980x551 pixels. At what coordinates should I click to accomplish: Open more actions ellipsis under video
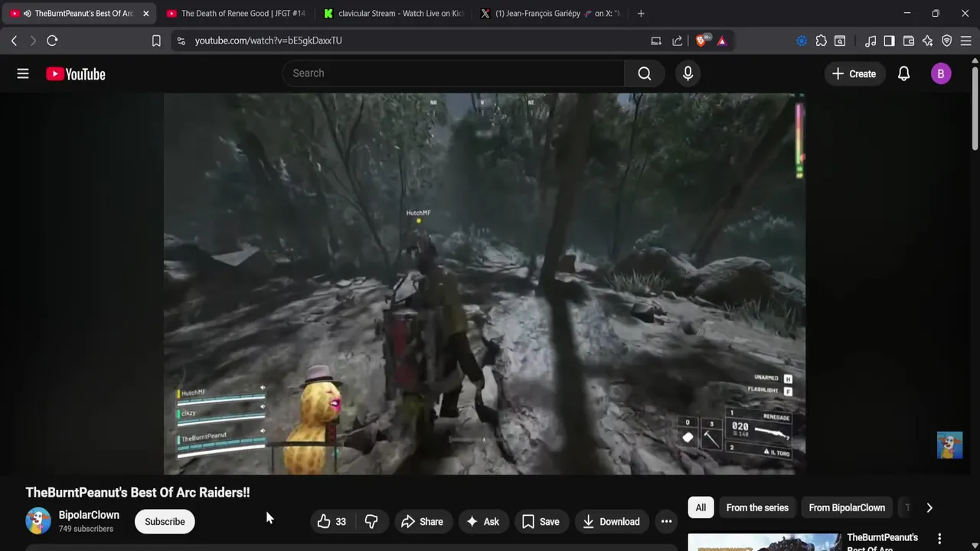click(666, 522)
